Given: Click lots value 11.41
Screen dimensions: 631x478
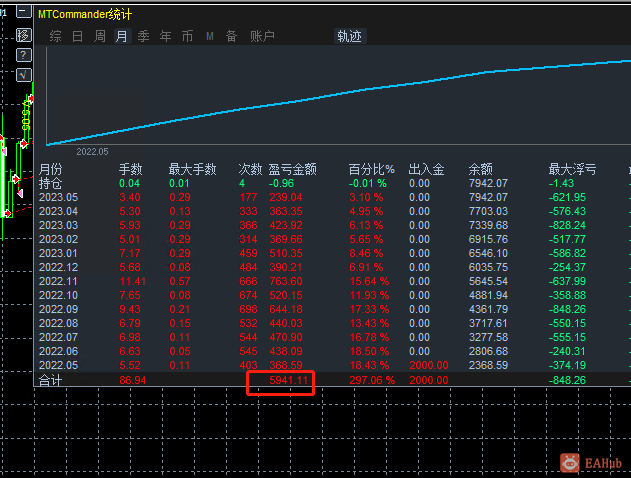Looking at the screenshot, I should (132, 282).
